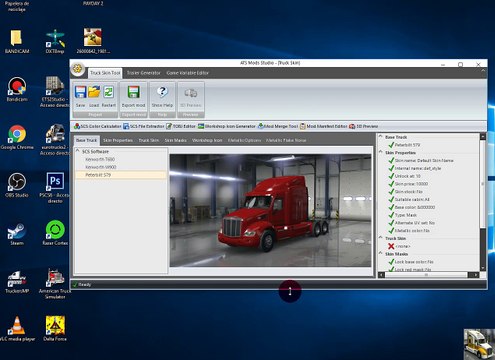Screen dimensions: 495x360
Task: Click the Restart icon in ribbon
Action: click(109, 92)
